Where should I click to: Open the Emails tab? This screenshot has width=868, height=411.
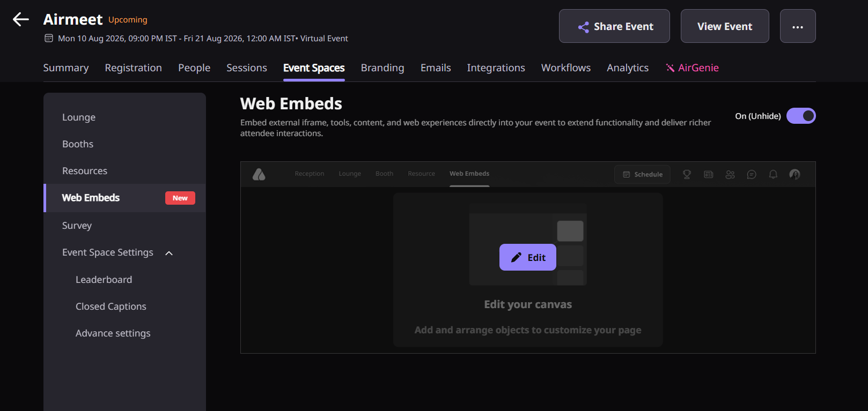[436, 68]
